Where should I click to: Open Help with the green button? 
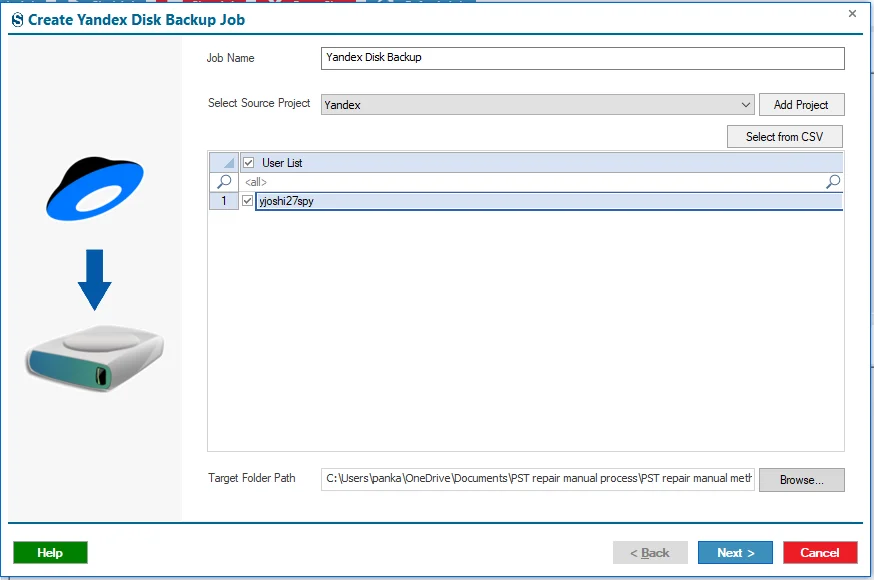50,553
